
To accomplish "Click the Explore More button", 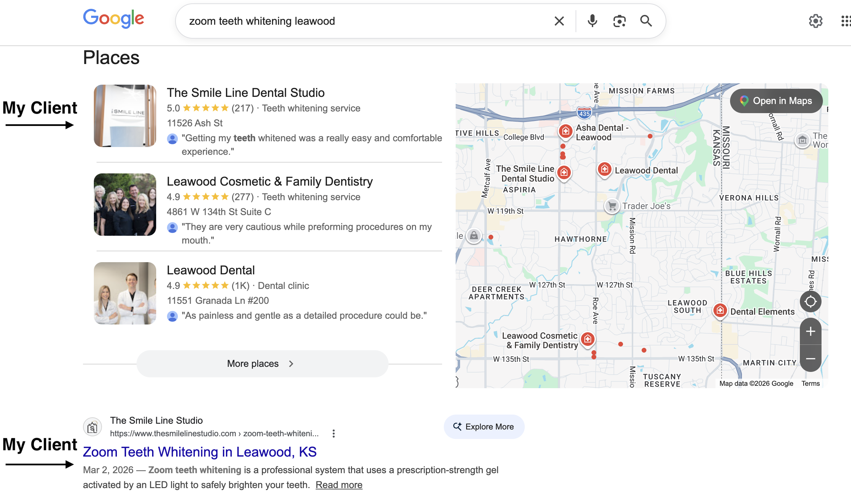I will tap(483, 426).
